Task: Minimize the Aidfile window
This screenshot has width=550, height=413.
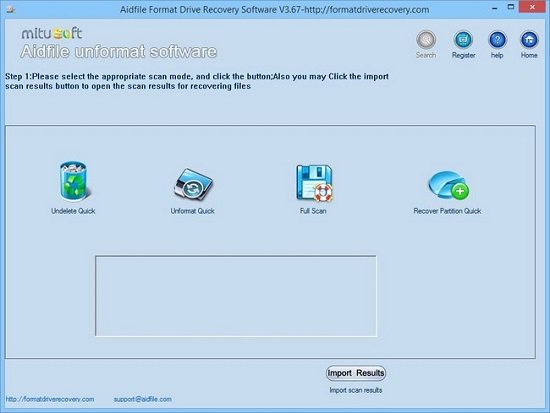Action: 495,8
